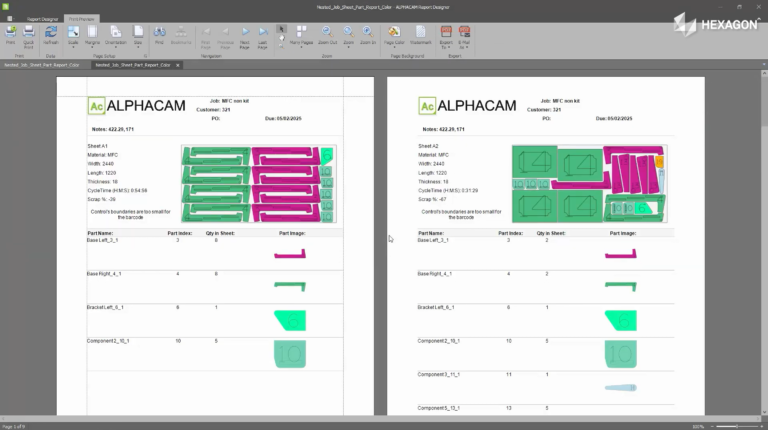Click 'Notes: 422.29, 171' on page one
Image resolution: width=768 pixels, height=430 pixels.
click(x=113, y=129)
